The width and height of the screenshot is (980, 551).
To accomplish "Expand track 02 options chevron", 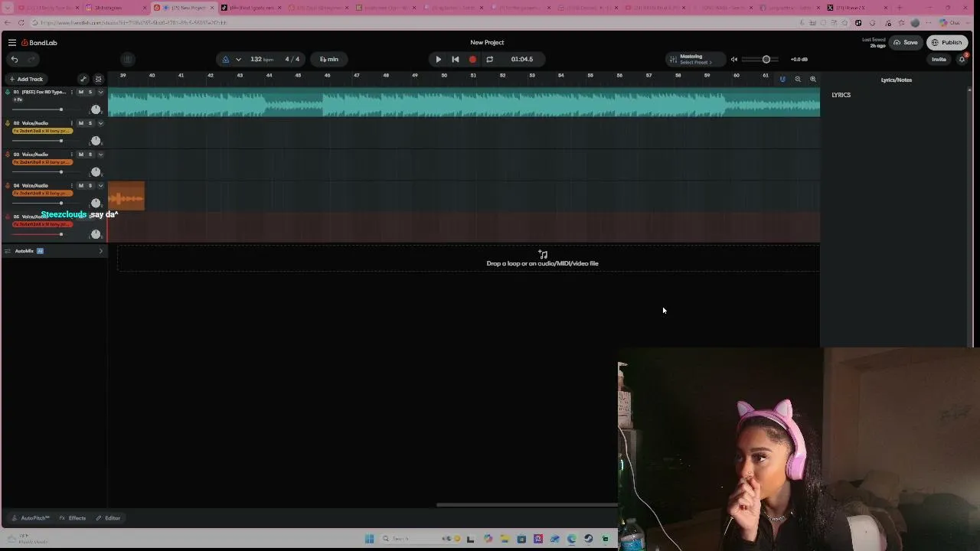I will coord(100,123).
